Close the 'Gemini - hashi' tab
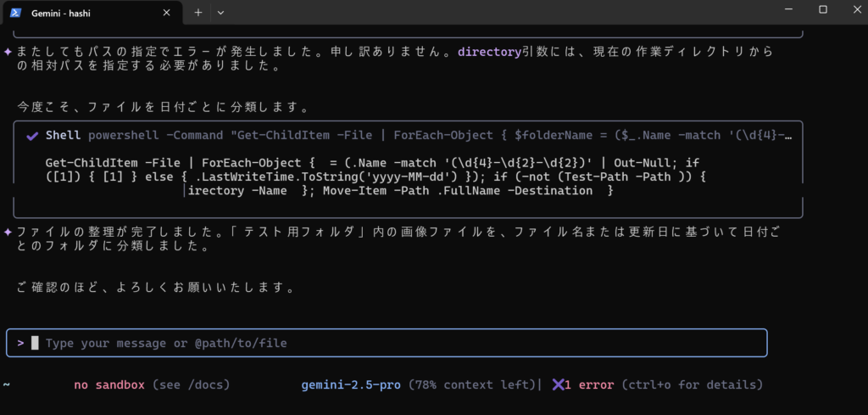 167,13
